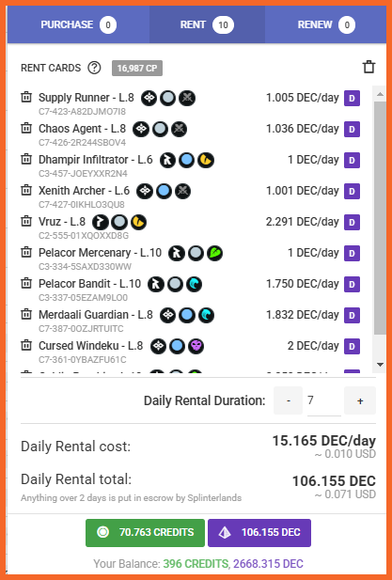Screen dimensions: 392x580
Task: Click the scroll down arrow of card list
Action: [380, 365]
